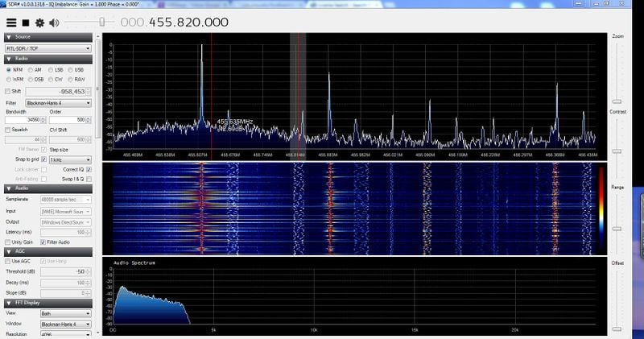The width and height of the screenshot is (644, 339).
Task: Open the audio Input device dropdown
Action: tap(66, 212)
